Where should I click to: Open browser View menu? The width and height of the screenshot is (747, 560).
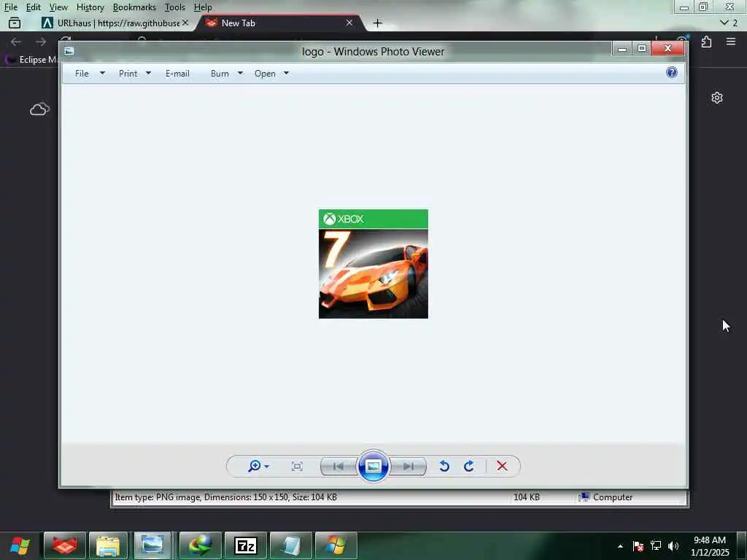point(58,7)
